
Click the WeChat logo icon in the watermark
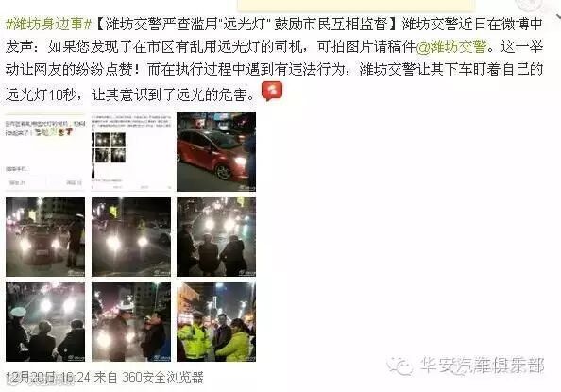tap(399, 366)
